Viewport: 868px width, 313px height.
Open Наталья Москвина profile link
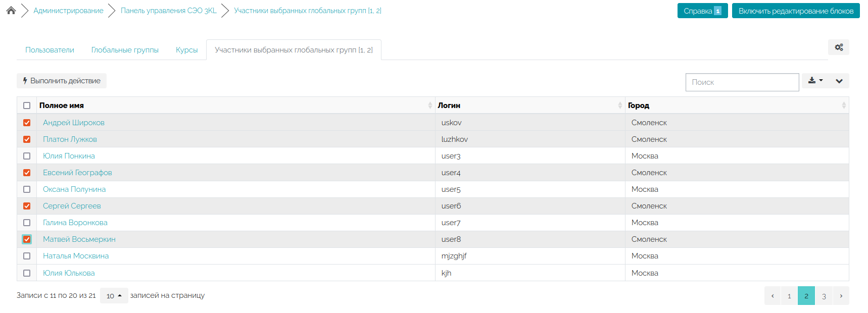(x=76, y=256)
